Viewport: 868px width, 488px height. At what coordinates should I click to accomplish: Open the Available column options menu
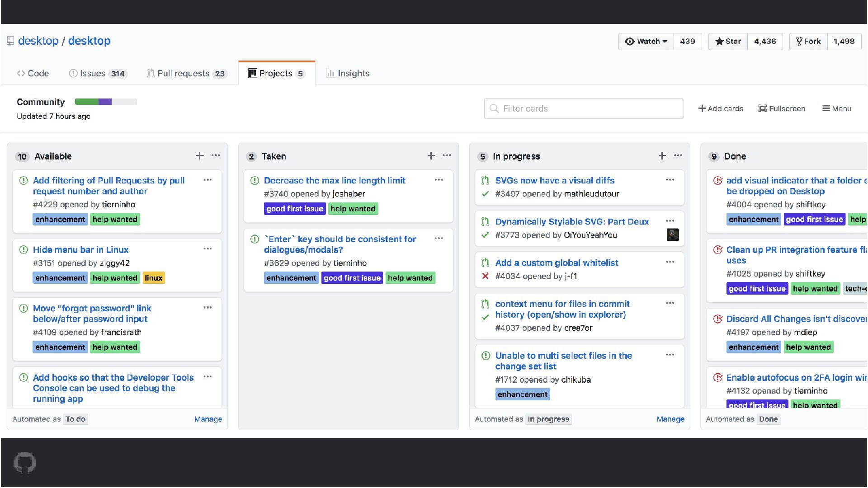coord(216,155)
